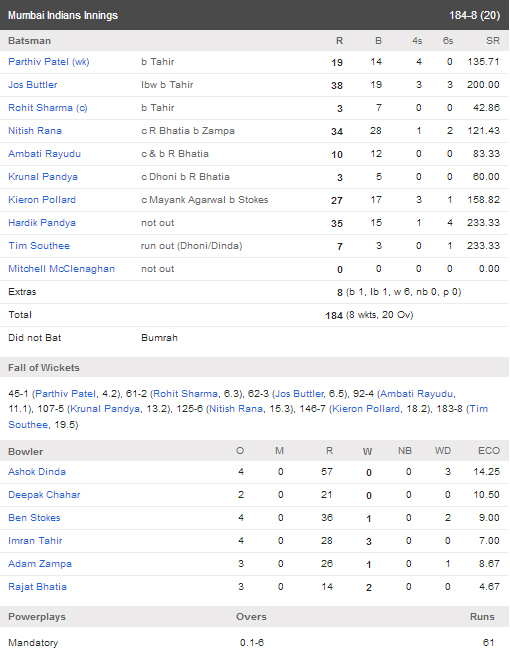Viewport: 510px width, 654px height.
Task: Select Imran Tahir in bowling figures
Action: (35, 541)
